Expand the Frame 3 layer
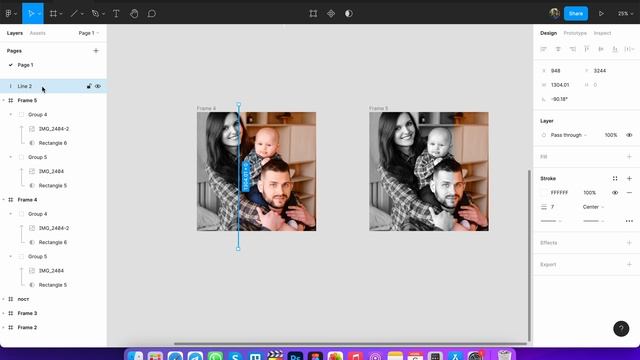This screenshot has width=640, height=360. [4, 313]
